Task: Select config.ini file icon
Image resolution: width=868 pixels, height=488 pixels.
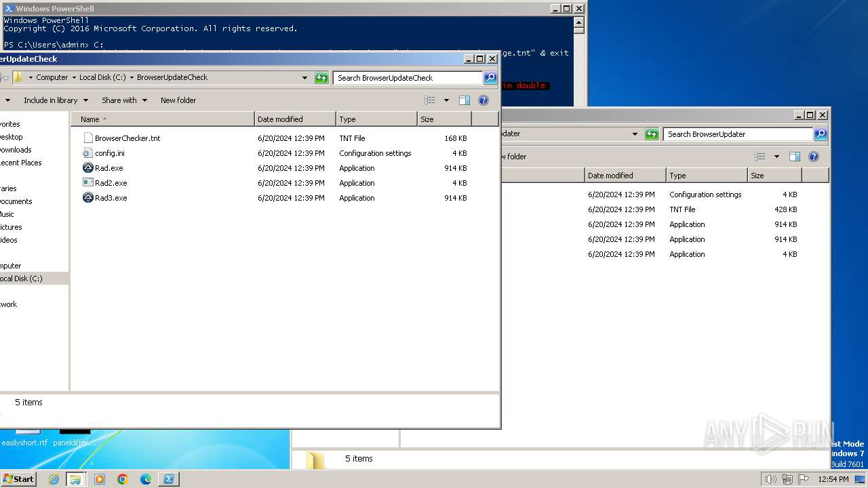Action: pyautogui.click(x=87, y=153)
